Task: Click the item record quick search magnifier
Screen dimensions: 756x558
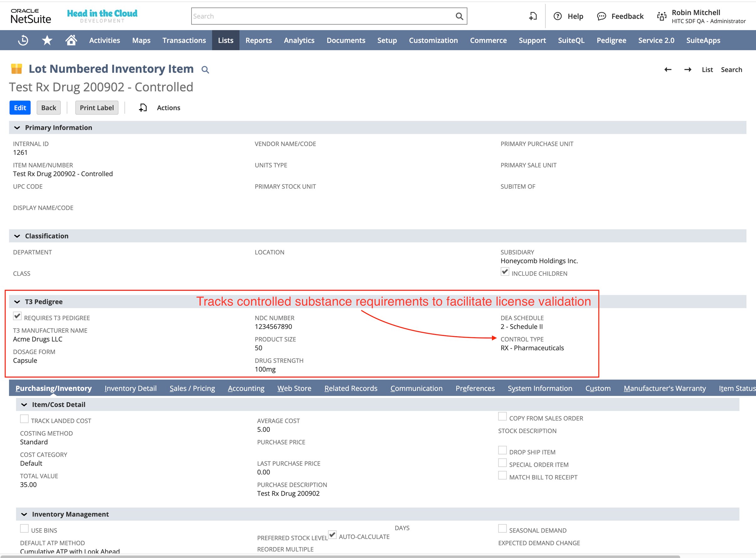Action: tap(205, 70)
